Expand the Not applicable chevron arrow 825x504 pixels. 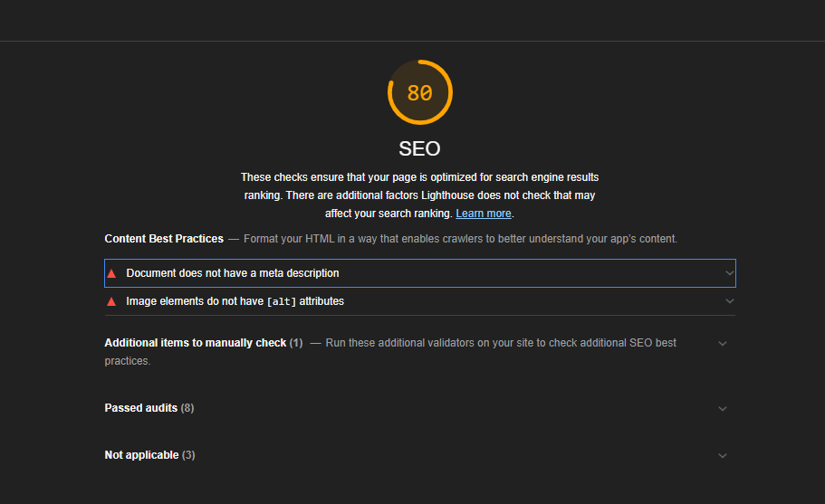[722, 456]
